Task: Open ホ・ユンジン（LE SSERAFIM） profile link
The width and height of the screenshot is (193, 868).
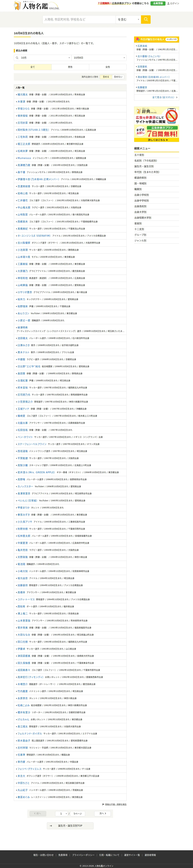Action: (34, 236)
